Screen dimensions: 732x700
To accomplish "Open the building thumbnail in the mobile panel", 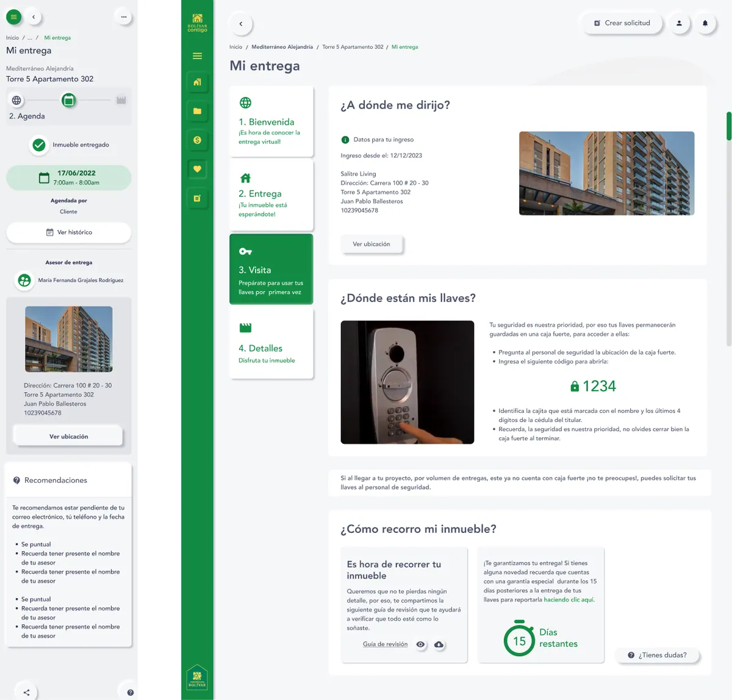I will click(69, 339).
